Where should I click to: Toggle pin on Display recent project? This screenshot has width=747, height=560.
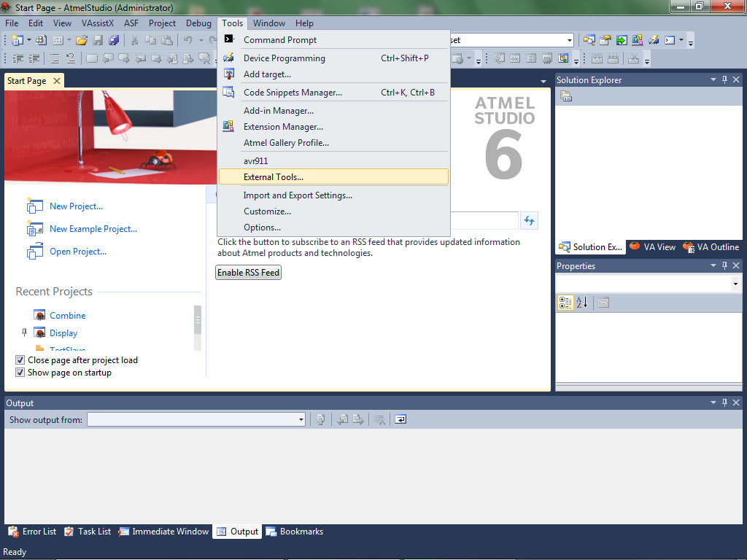pyautogui.click(x=24, y=332)
